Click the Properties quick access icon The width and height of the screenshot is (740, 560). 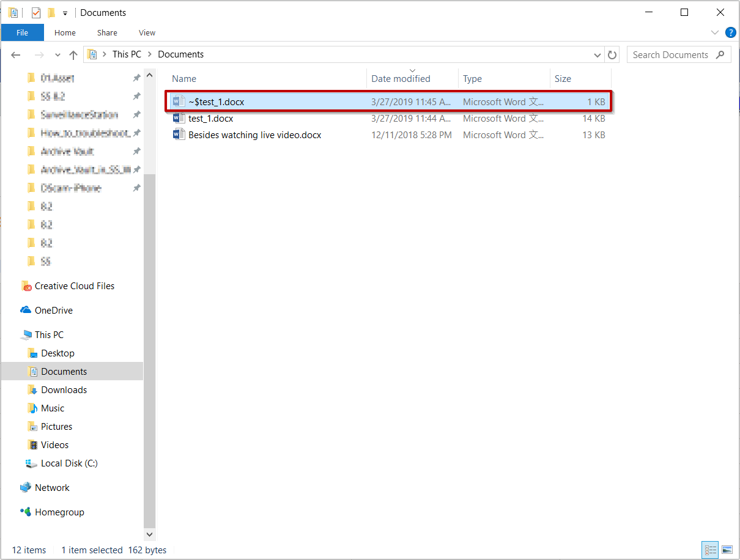coord(36,13)
